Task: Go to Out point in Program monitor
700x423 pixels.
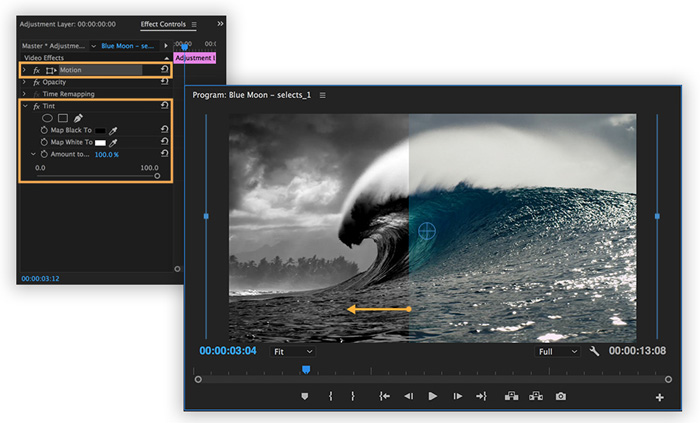Action: [x=481, y=396]
